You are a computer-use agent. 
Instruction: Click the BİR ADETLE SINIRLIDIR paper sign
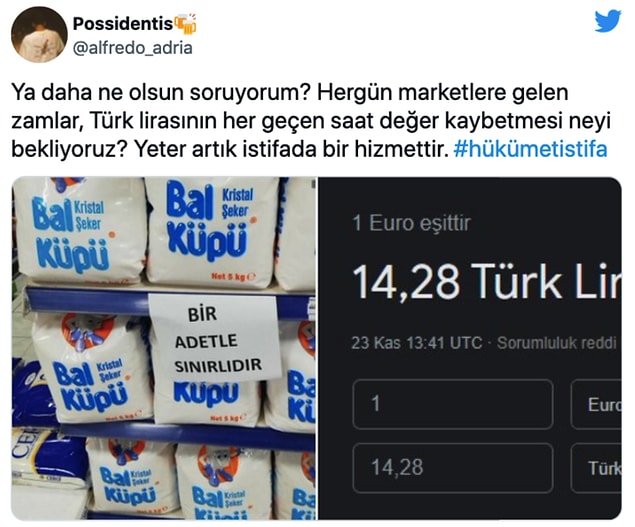(215, 338)
